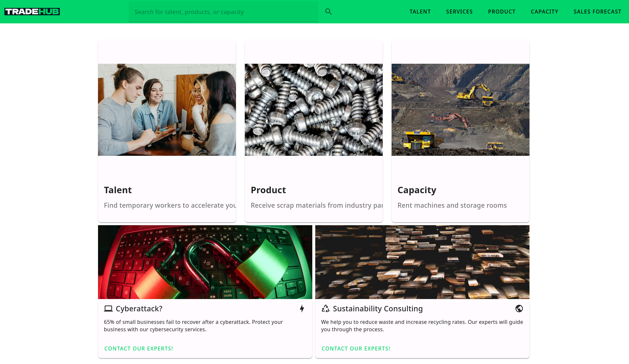Click the recycling icon beside Sustainability Consulting

tap(326, 309)
